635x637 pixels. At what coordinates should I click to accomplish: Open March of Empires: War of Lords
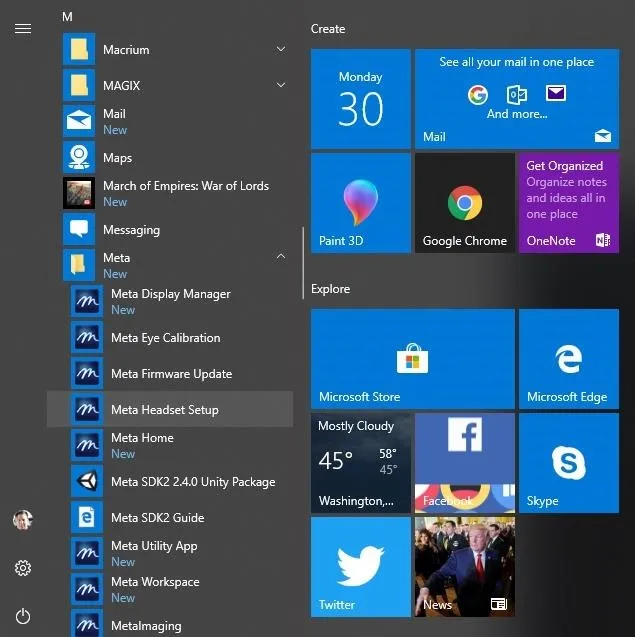point(170,193)
